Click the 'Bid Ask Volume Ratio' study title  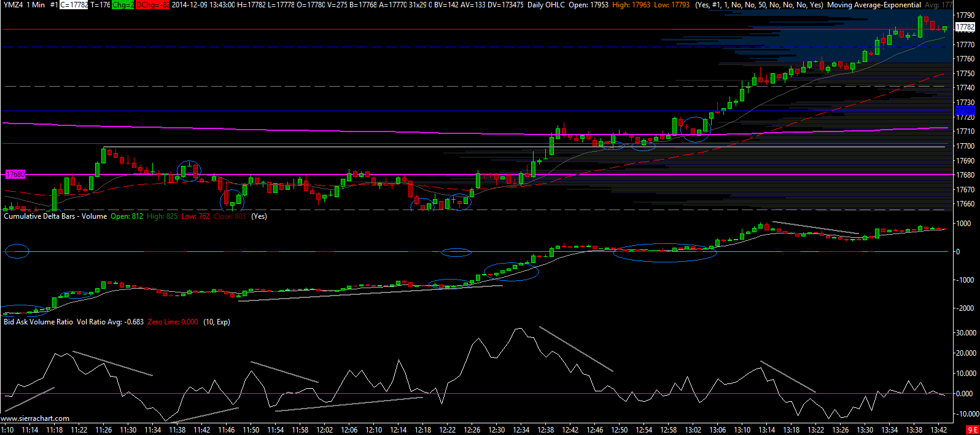click(x=38, y=322)
